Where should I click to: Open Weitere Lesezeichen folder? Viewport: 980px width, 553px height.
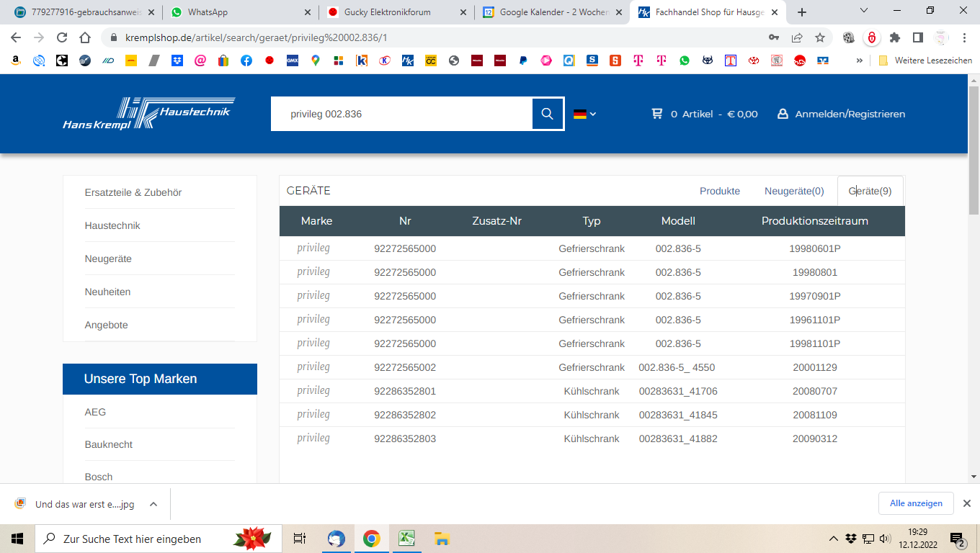(925, 61)
